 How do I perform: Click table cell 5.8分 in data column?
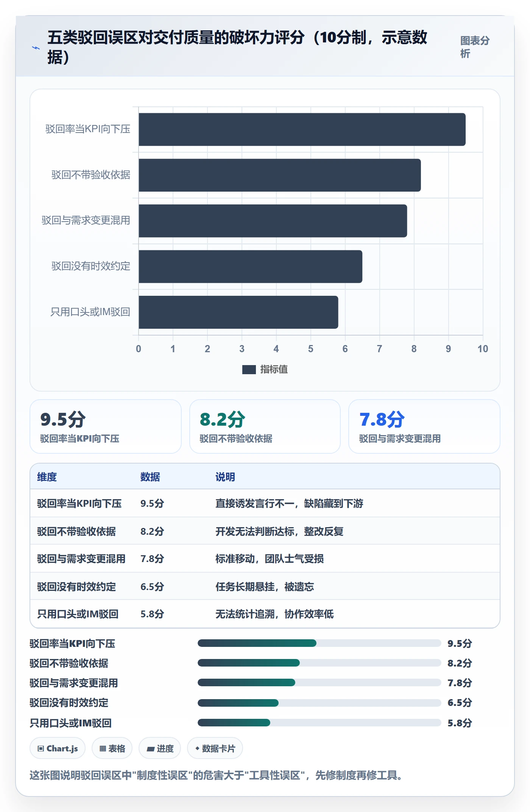[x=152, y=614]
